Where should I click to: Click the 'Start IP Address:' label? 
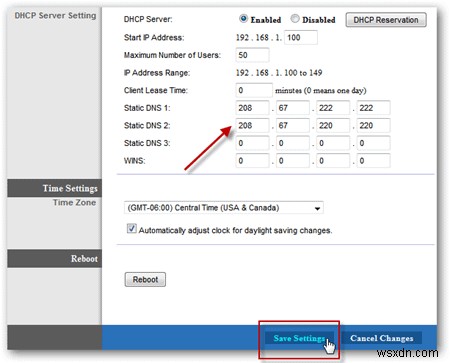[154, 38]
